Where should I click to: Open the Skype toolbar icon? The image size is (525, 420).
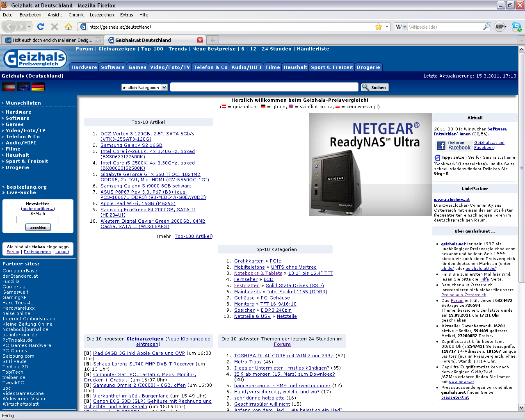516,27
